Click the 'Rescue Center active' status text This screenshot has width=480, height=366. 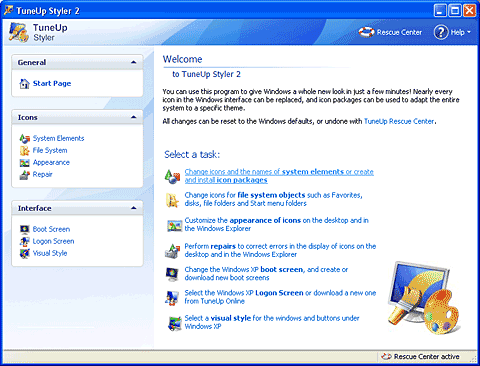click(427, 357)
